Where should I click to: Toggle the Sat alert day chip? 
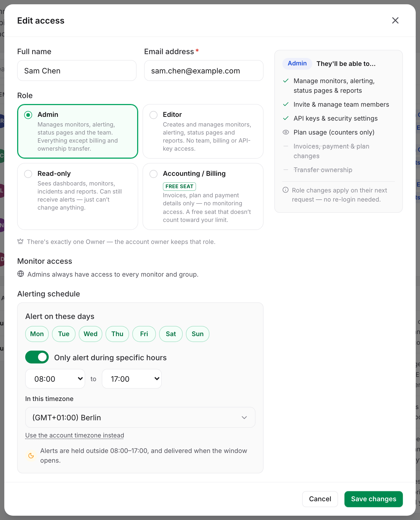coord(171,334)
